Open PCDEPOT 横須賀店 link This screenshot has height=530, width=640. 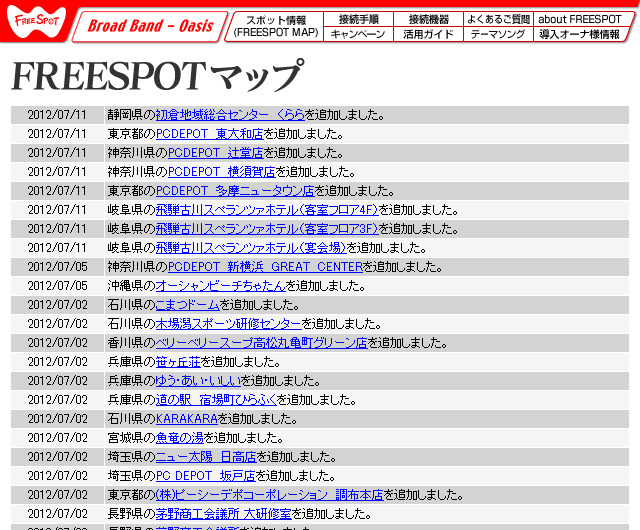tap(222, 172)
